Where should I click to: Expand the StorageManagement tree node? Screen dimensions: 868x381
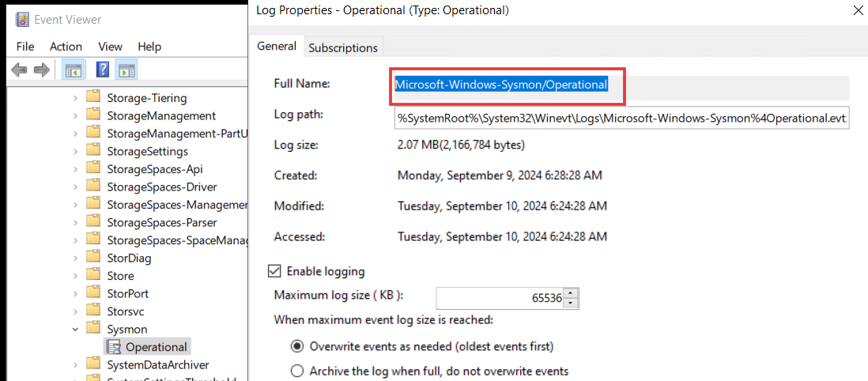click(x=76, y=116)
